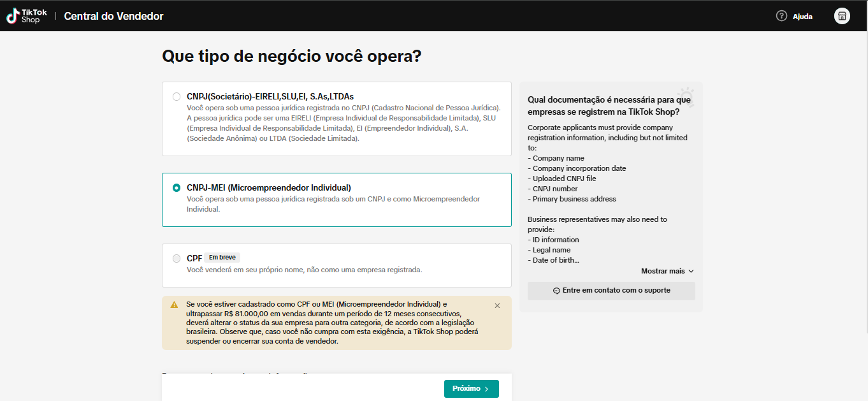Select the CPF radio button
This screenshot has width=868, height=401.
pos(177,258)
